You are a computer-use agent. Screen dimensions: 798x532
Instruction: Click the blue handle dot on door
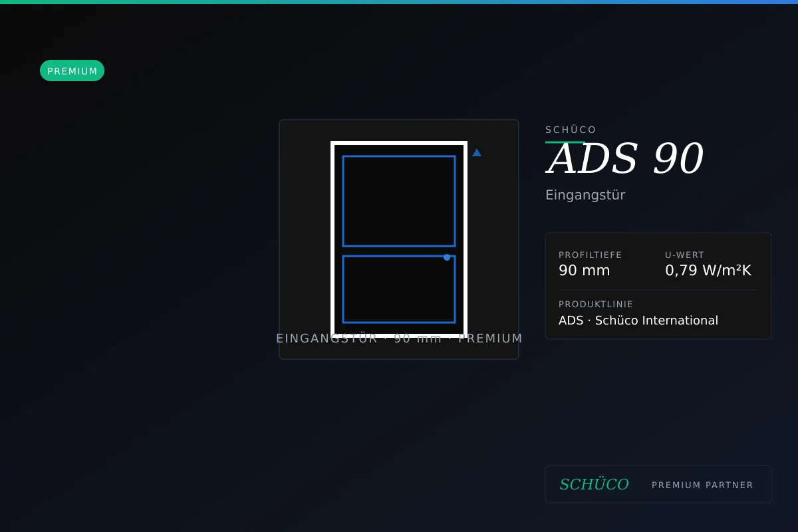pyautogui.click(x=447, y=257)
